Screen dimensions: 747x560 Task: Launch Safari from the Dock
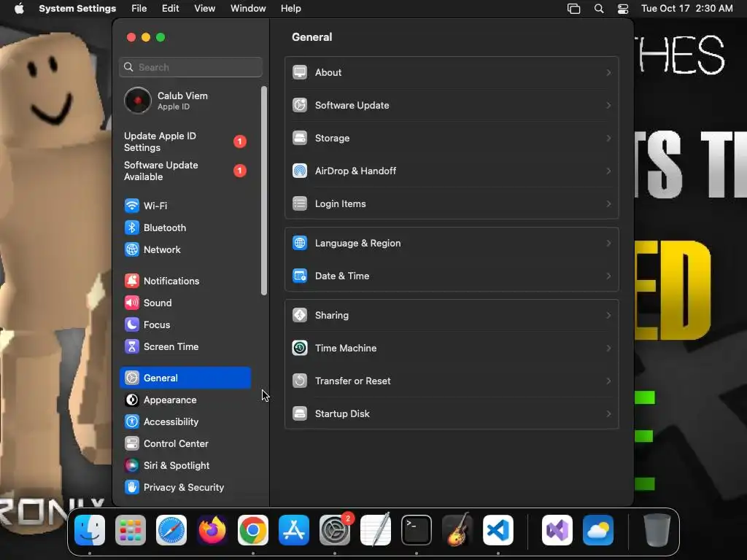pyautogui.click(x=171, y=530)
